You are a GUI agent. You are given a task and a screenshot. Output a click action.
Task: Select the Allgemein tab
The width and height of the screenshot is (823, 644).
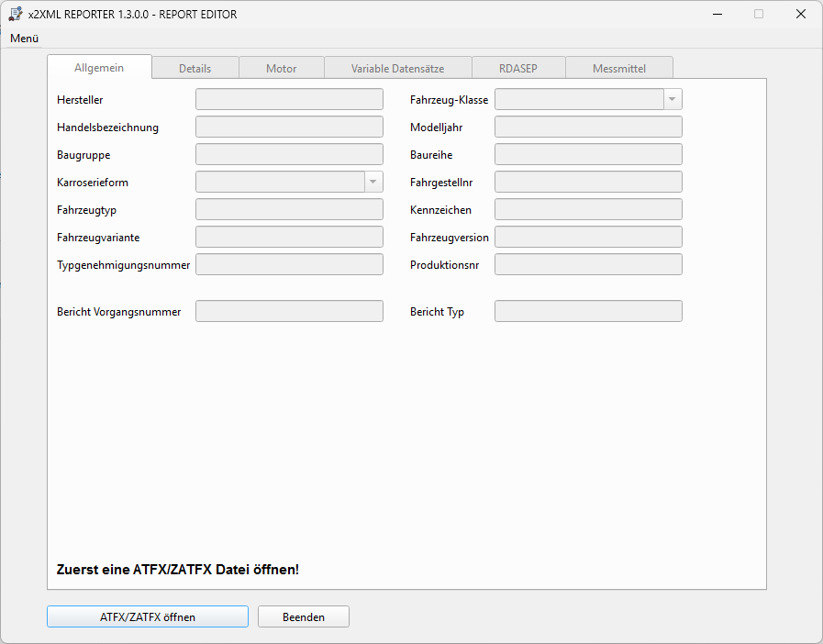(x=99, y=68)
